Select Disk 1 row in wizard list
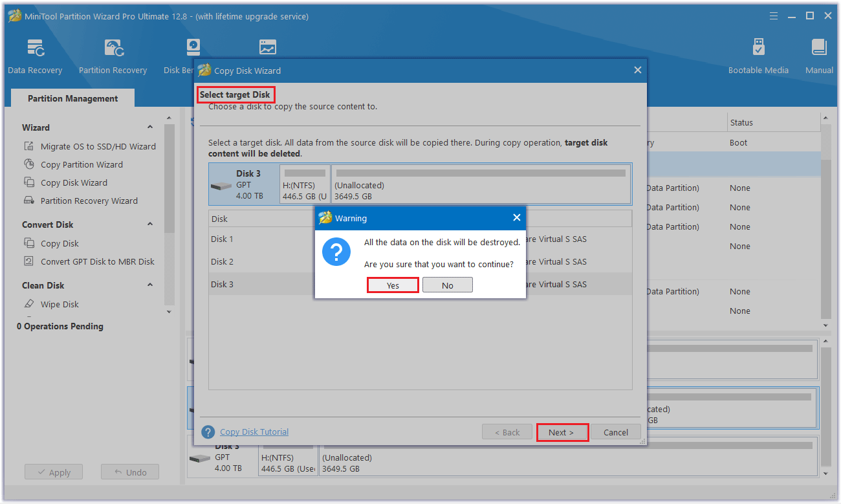841x504 pixels. point(420,239)
